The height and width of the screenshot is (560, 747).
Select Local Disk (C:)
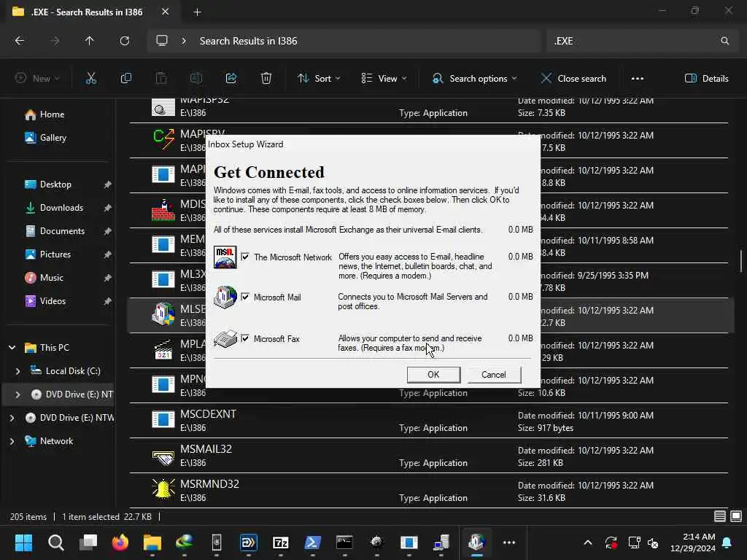coord(73,371)
